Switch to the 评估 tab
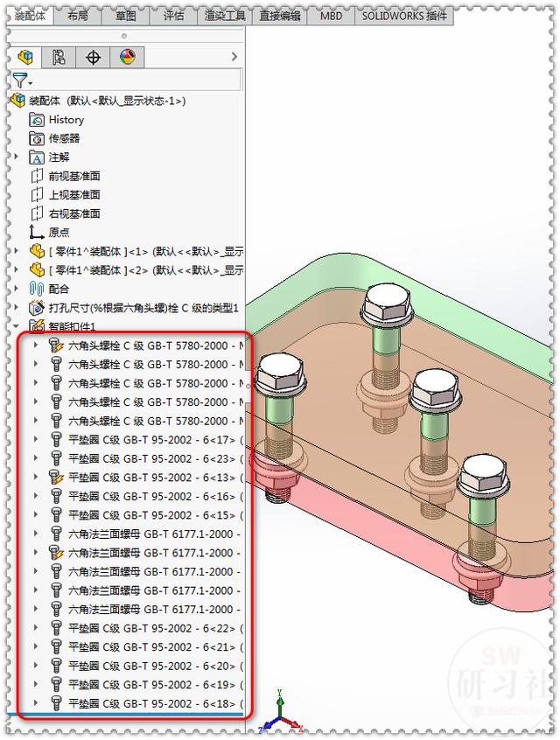The image size is (560, 740). pos(174,16)
